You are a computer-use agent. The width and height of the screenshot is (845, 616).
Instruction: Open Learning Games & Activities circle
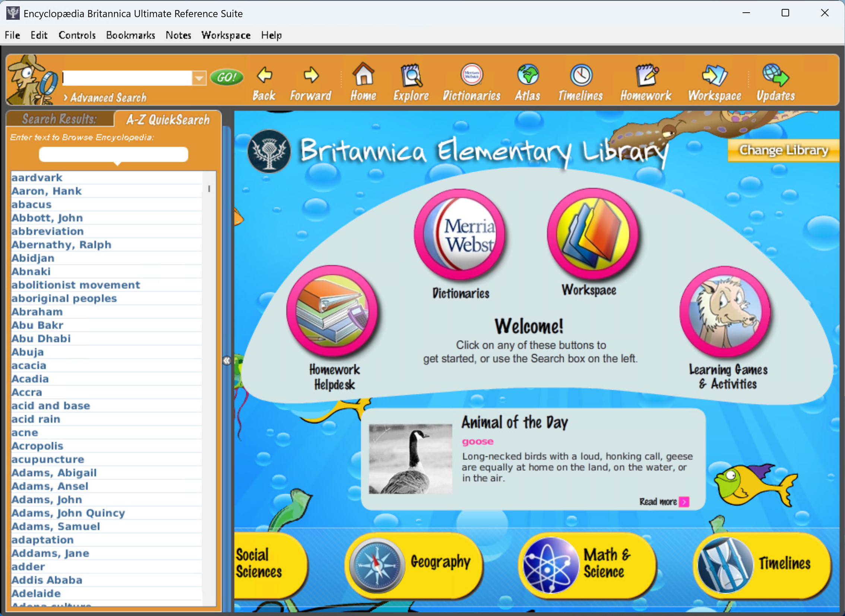click(x=725, y=312)
